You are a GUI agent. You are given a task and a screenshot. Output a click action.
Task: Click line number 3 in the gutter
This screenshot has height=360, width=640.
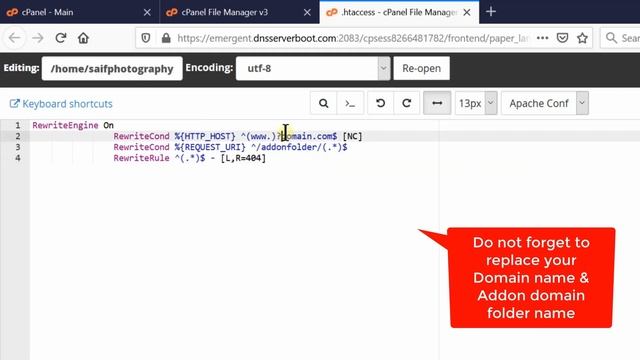pos(18,147)
